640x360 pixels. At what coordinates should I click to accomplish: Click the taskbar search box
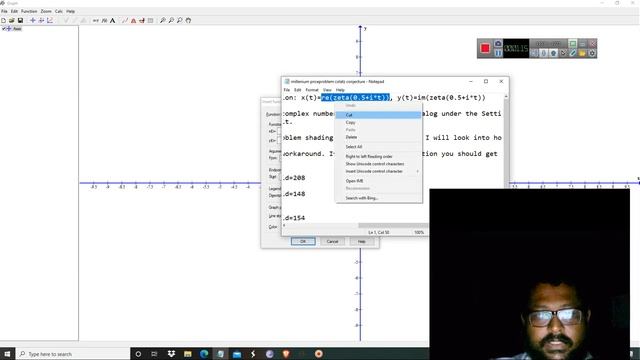[x=73, y=354]
